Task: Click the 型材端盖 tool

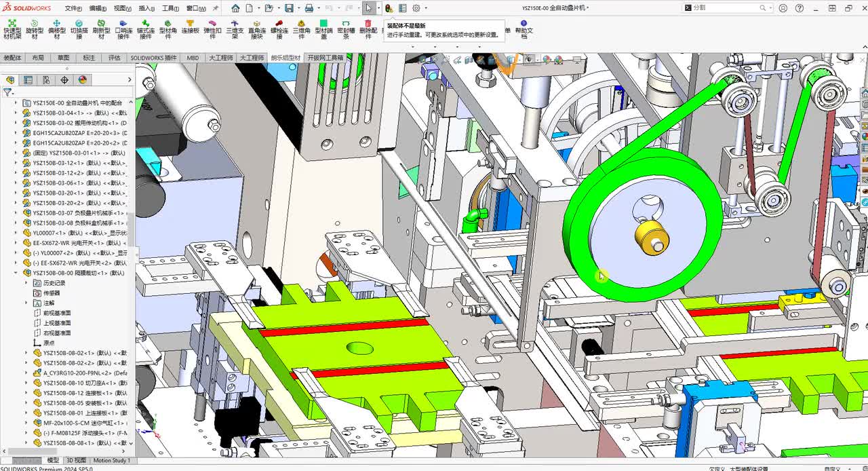Action: click(323, 29)
